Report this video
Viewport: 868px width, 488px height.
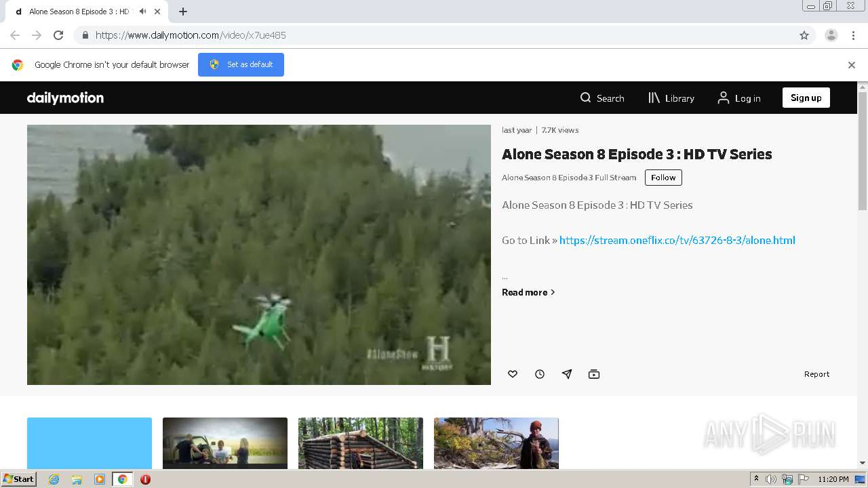pos(816,374)
